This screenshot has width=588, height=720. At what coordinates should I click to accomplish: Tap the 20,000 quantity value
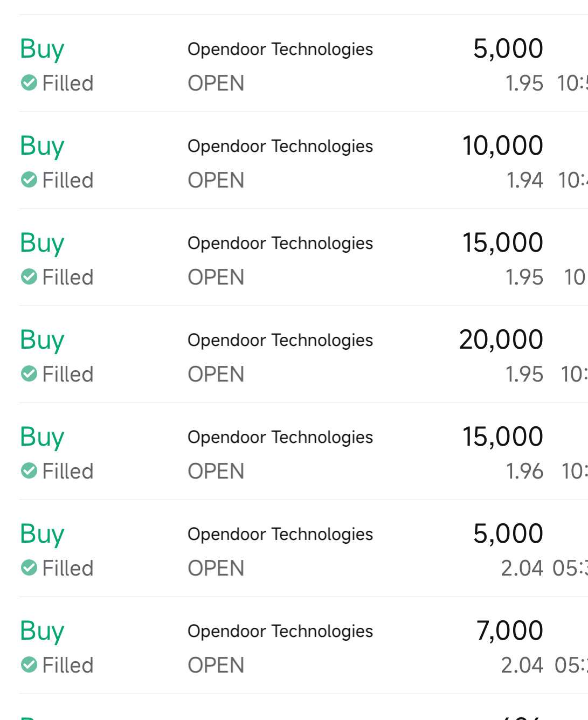coord(501,340)
